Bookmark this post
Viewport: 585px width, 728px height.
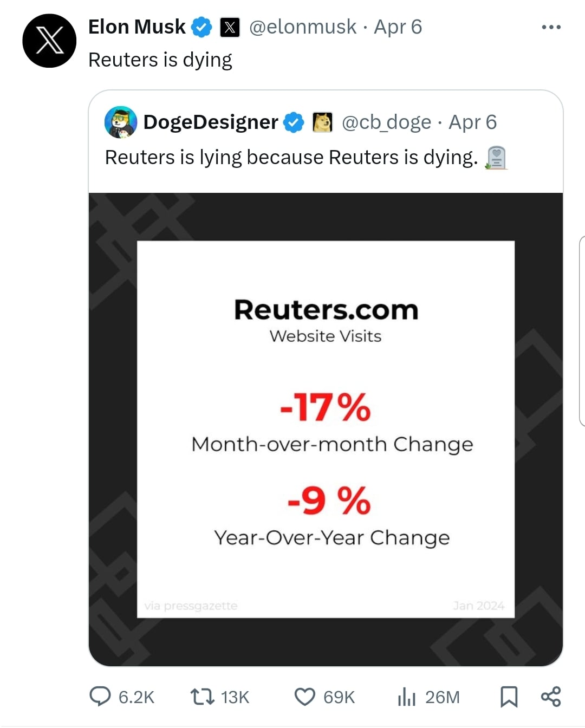(x=509, y=697)
